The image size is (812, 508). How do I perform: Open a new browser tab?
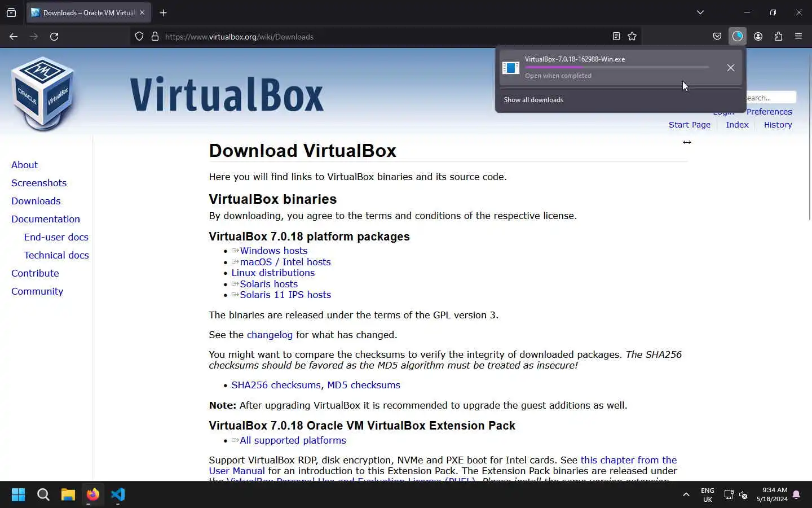[163, 12]
